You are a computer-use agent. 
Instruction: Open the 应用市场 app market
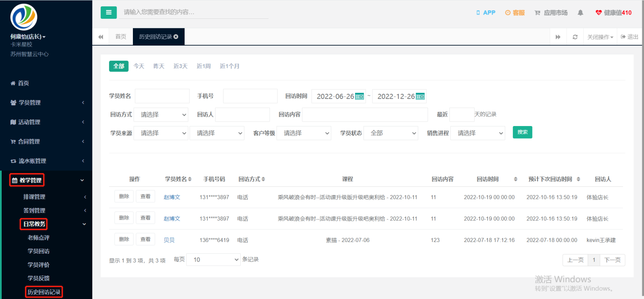551,13
